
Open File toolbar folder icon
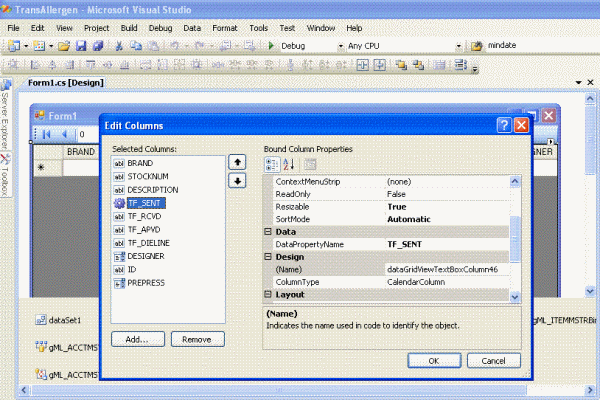(x=64, y=46)
